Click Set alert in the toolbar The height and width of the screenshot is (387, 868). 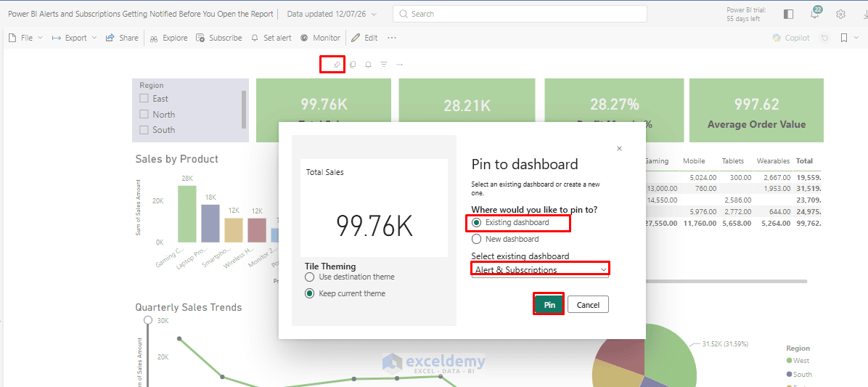271,38
